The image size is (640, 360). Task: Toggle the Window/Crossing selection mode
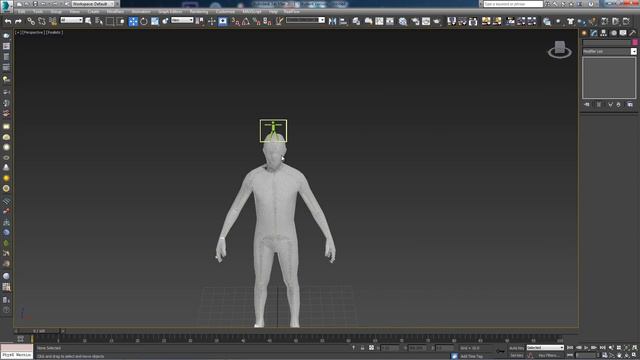click(x=120, y=21)
